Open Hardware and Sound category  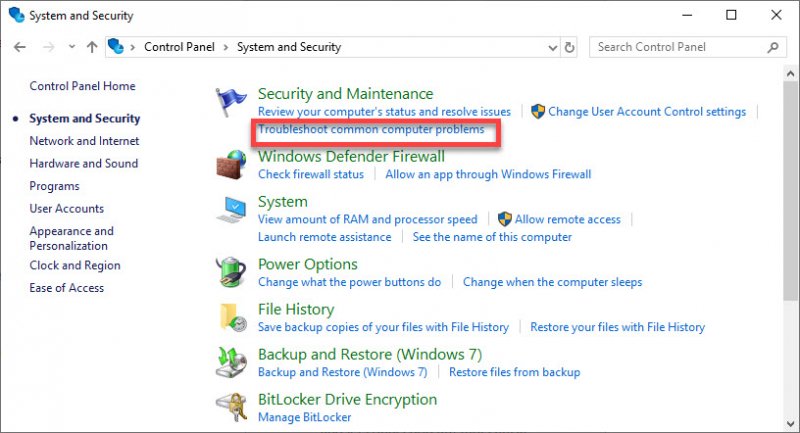click(83, 163)
